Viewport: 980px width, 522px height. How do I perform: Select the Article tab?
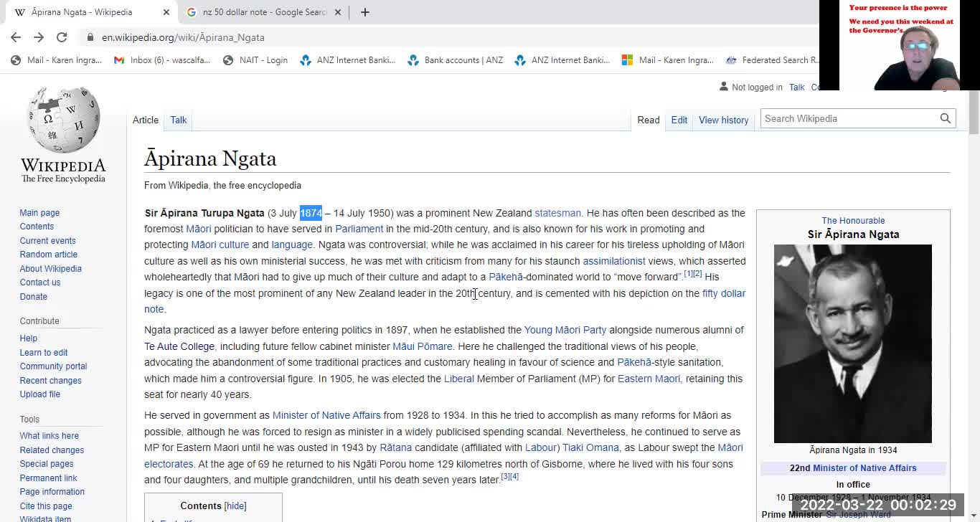coord(146,120)
